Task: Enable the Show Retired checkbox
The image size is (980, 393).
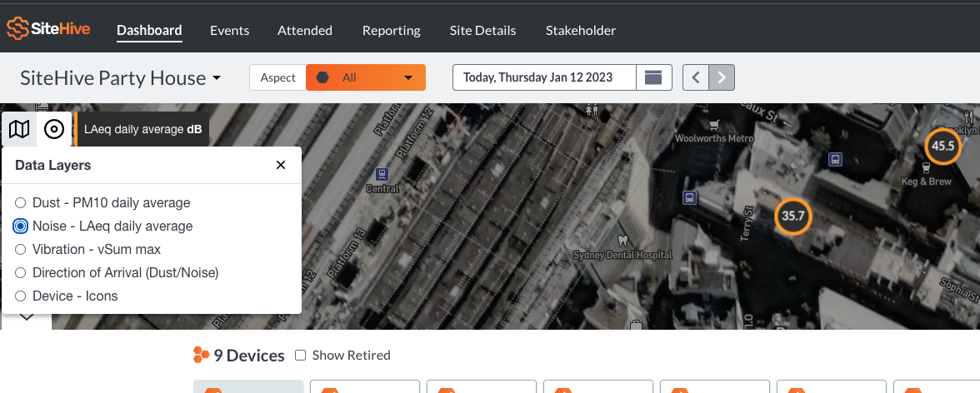Action: coord(301,355)
